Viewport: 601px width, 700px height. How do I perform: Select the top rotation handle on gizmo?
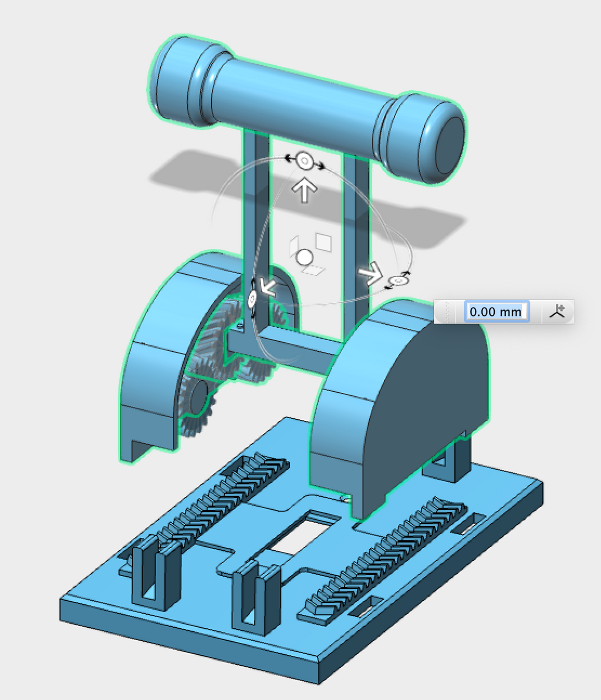pyautogui.click(x=305, y=161)
